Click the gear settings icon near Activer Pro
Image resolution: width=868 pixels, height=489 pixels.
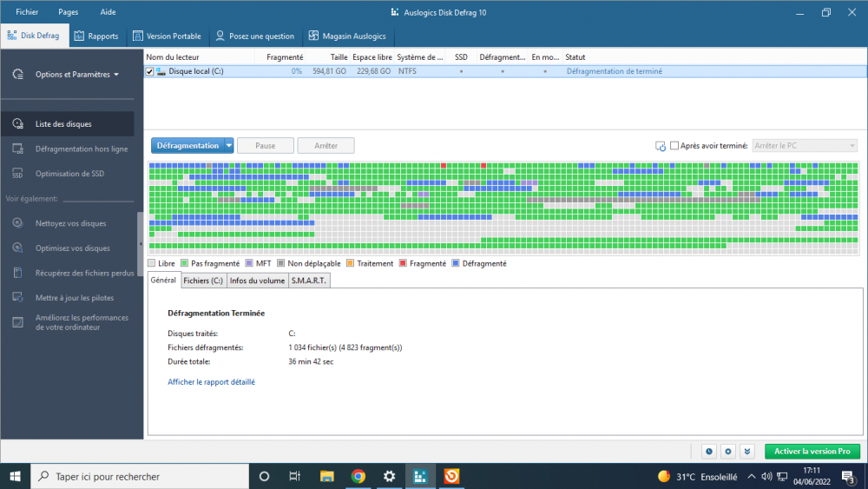728,452
